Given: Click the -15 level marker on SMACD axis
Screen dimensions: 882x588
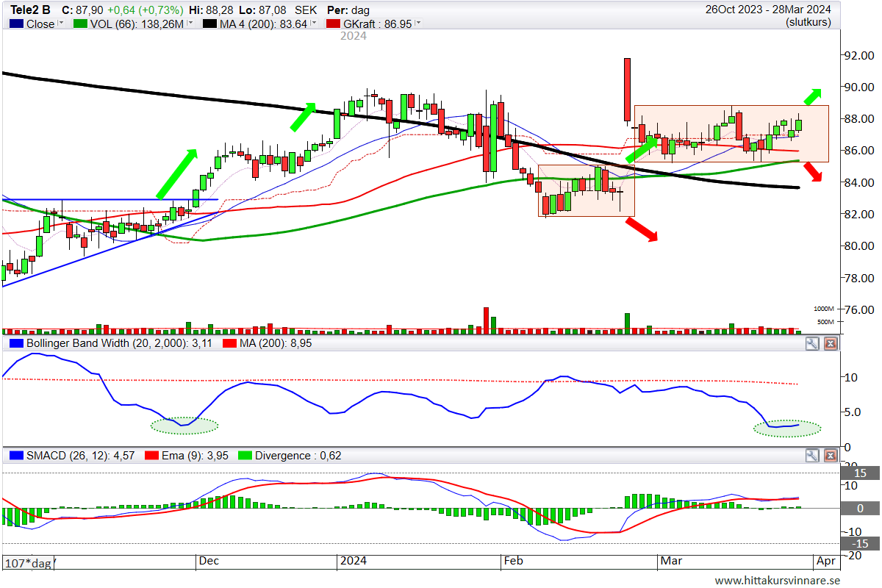Looking at the screenshot, I should click(860, 543).
